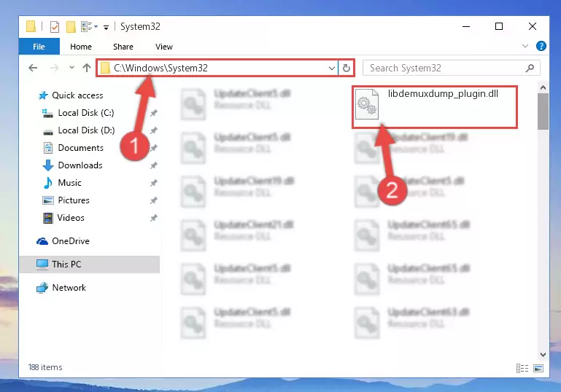Refresh the System32 folder view
Screen dimensions: 561x392
[x=346, y=68]
